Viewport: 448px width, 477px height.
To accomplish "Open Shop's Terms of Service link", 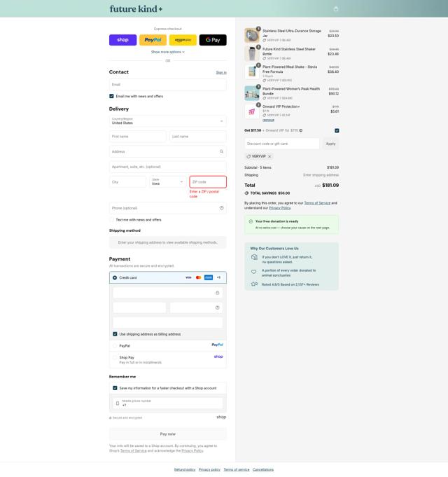I will (134, 451).
